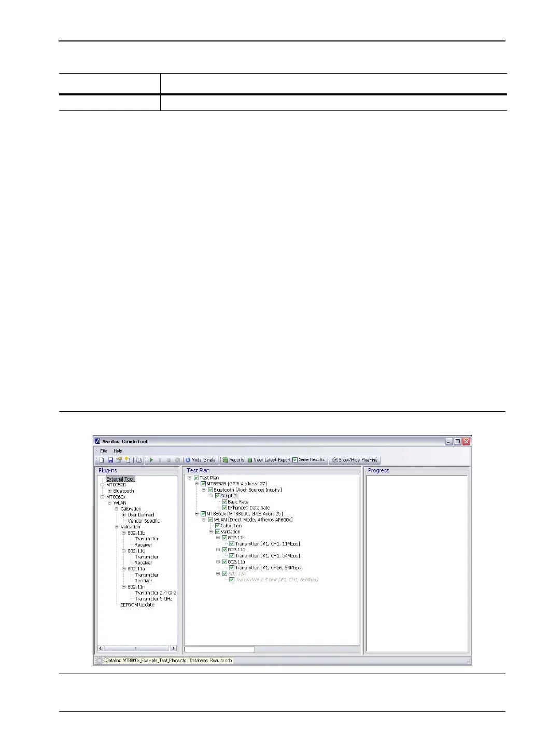Click the Reports toolbar button
The image size is (535, 756).
tap(233, 460)
